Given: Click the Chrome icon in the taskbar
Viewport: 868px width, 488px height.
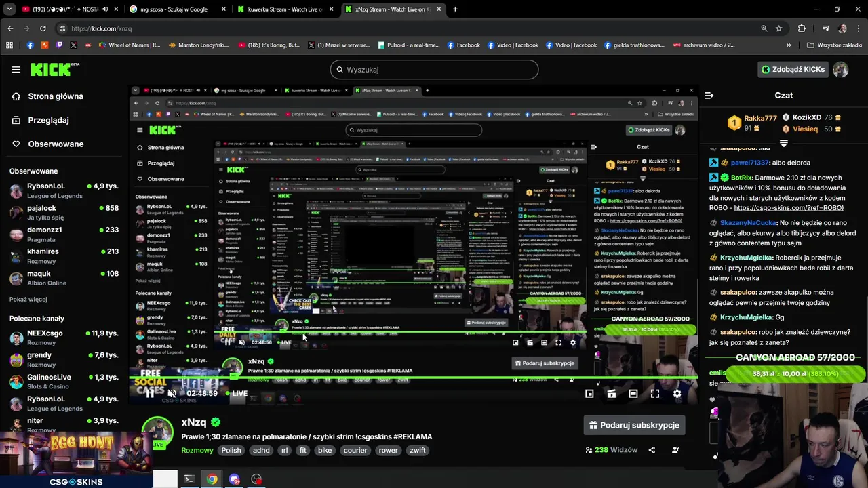Looking at the screenshot, I should pos(212,479).
